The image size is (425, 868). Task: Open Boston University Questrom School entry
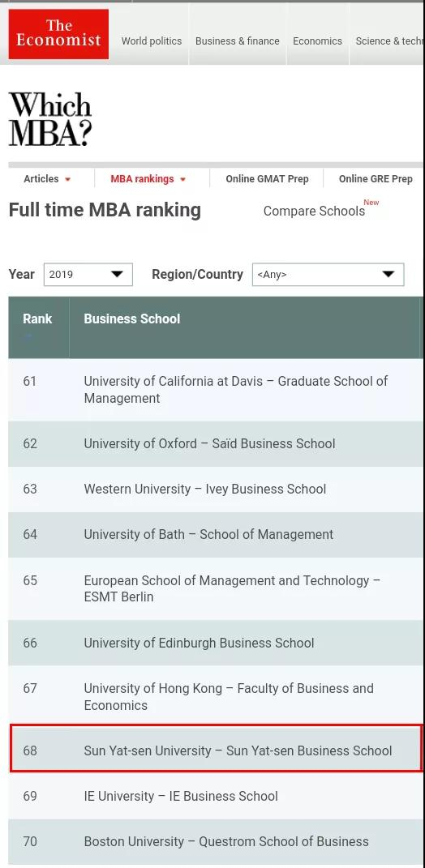pos(226,841)
